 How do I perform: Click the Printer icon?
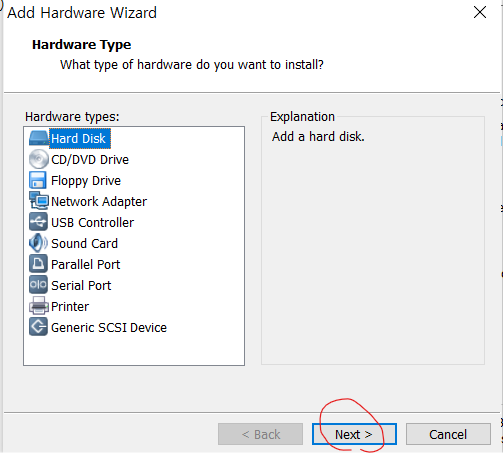coord(39,306)
